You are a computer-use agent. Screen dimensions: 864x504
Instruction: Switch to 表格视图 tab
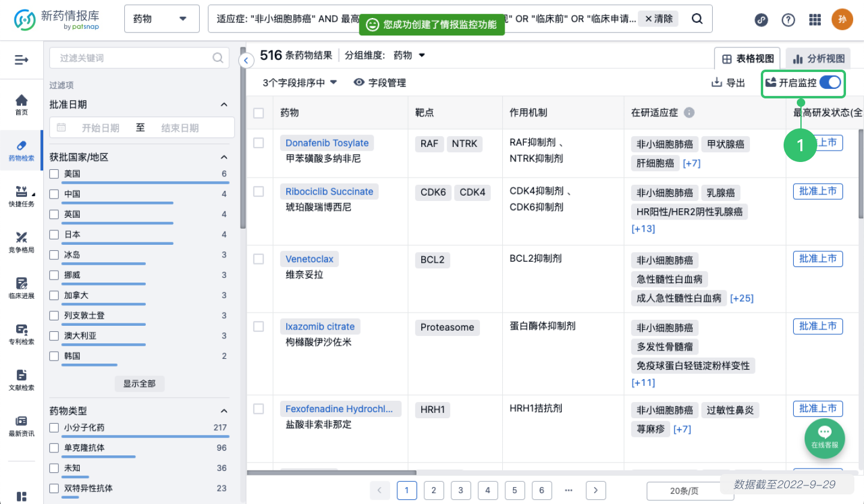coord(747,59)
